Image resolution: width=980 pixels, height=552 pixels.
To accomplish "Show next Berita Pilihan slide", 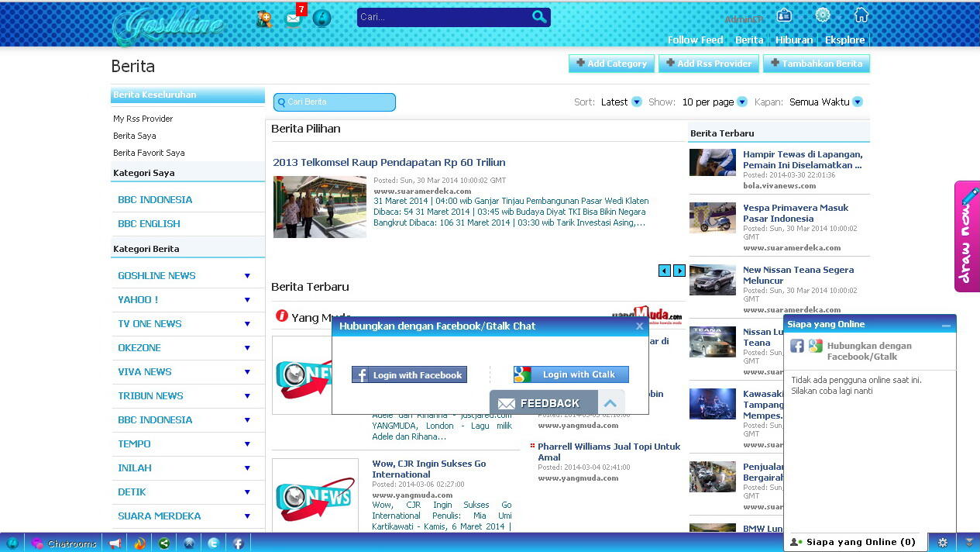I will pos(679,271).
